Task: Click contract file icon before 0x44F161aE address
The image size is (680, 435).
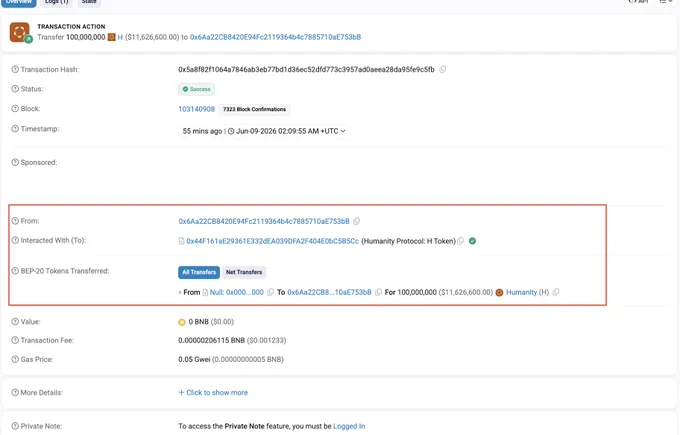Action: coord(181,241)
